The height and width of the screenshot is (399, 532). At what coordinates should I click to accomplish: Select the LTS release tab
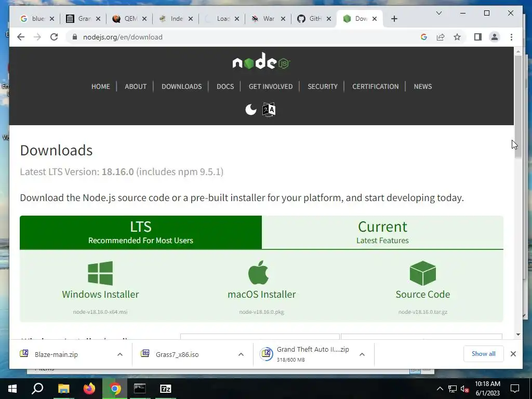(141, 232)
